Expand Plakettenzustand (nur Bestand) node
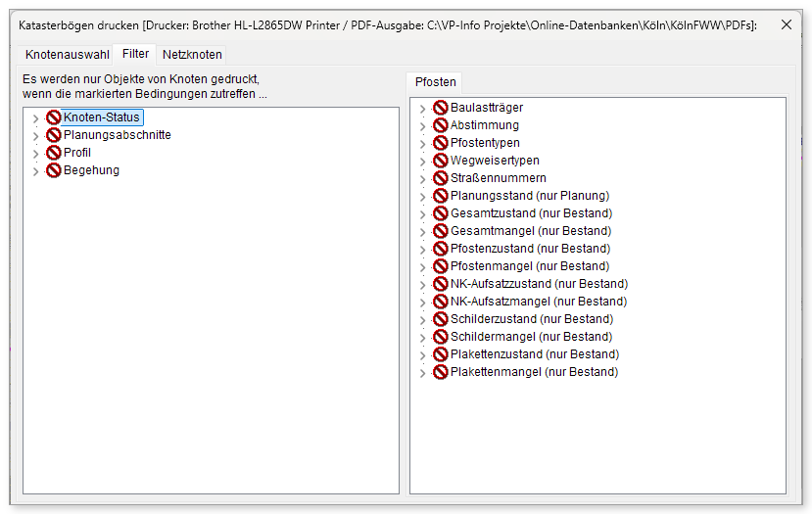The width and height of the screenshot is (812, 514). (x=422, y=355)
